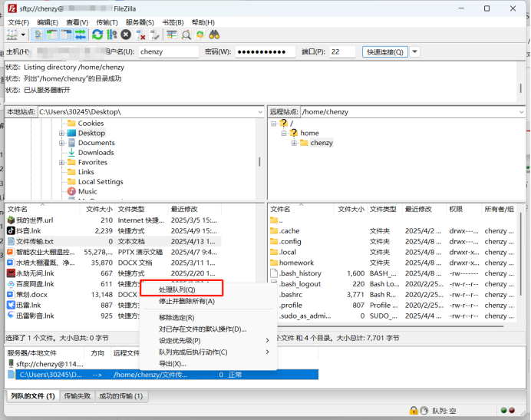This screenshot has width=531, height=420.
Task: Toggle processing of the transfer queue icon
Action: pos(111,35)
